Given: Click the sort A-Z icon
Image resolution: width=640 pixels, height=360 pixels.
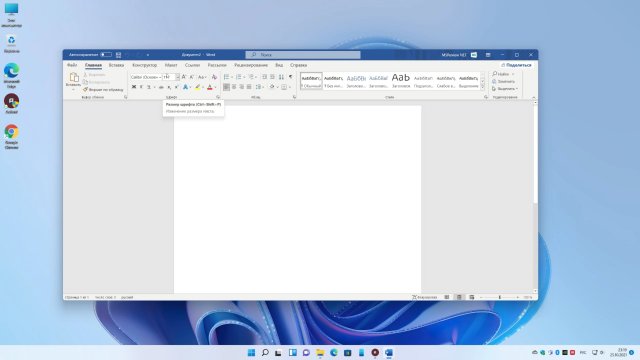Looking at the screenshot, I should coord(281,77).
